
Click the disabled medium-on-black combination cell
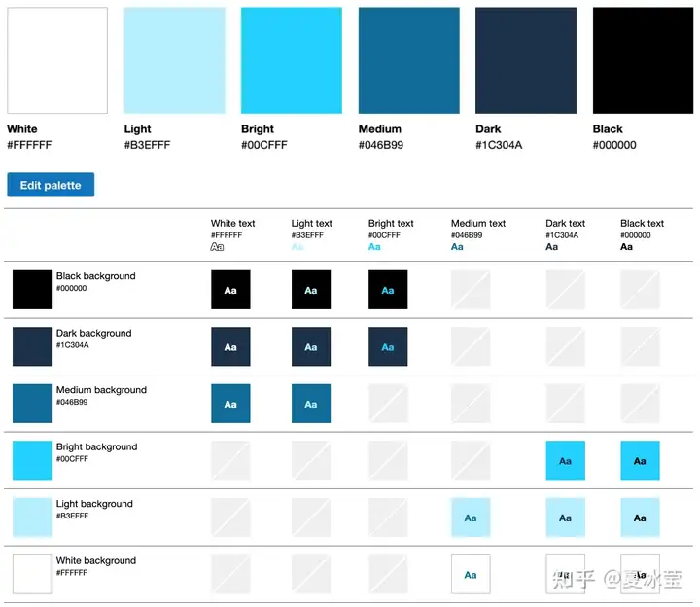coord(471,290)
